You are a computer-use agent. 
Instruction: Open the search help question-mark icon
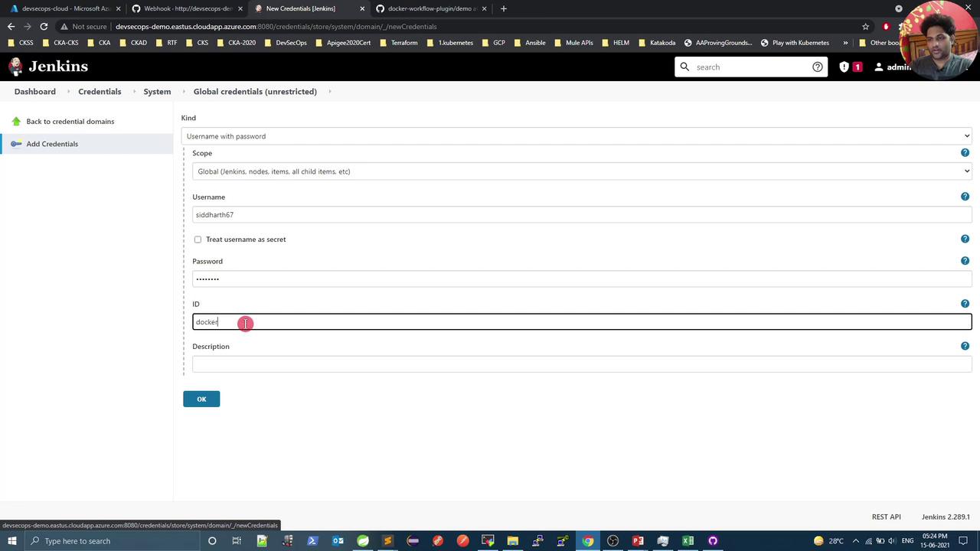pos(818,67)
